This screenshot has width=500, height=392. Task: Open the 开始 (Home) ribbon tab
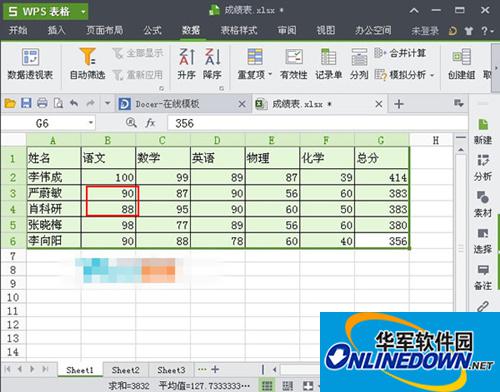18,30
